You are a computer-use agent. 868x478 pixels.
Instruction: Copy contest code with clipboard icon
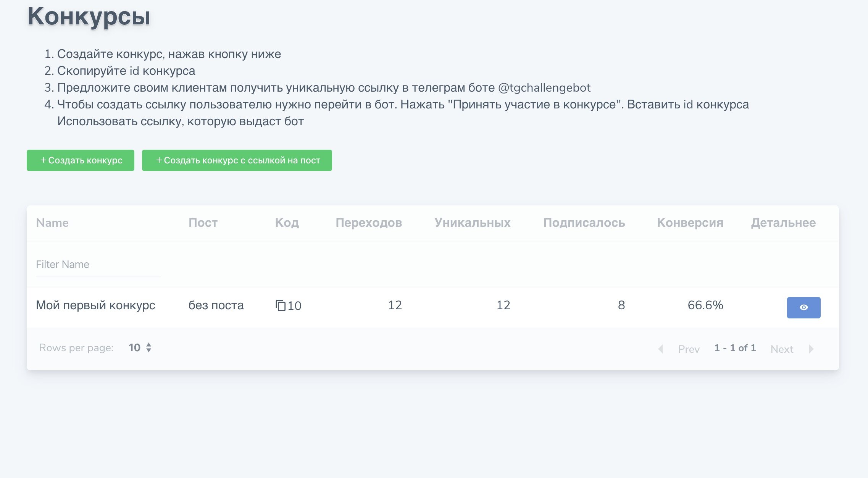[x=281, y=305]
